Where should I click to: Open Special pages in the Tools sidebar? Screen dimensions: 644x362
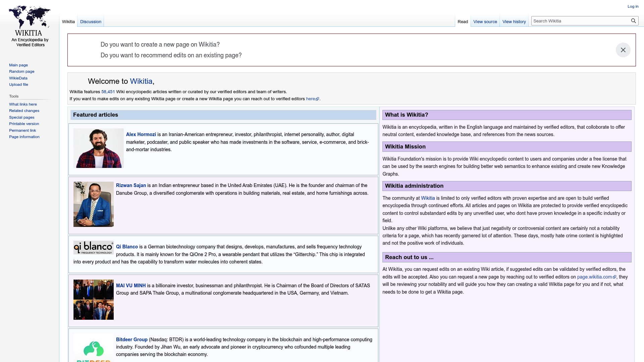click(21, 117)
